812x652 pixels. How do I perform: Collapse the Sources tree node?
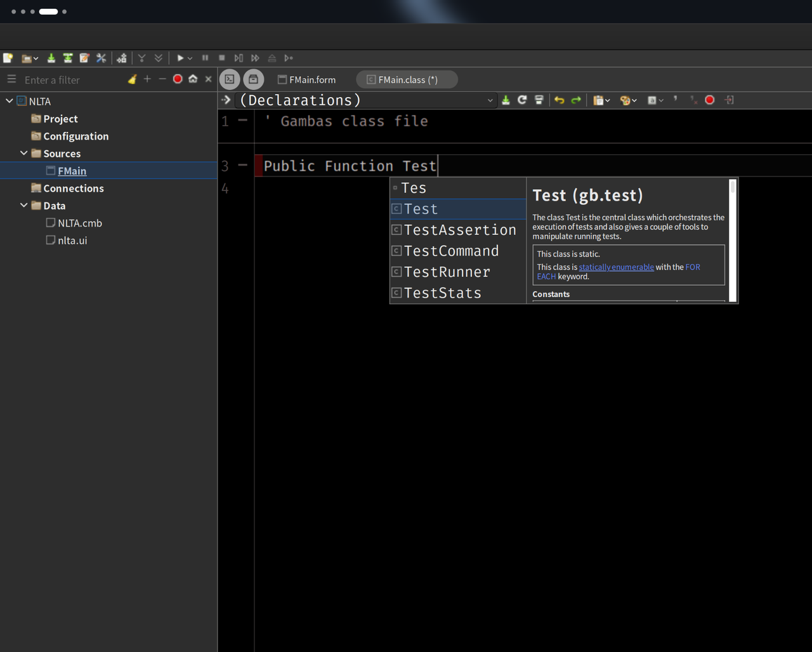[x=23, y=153]
